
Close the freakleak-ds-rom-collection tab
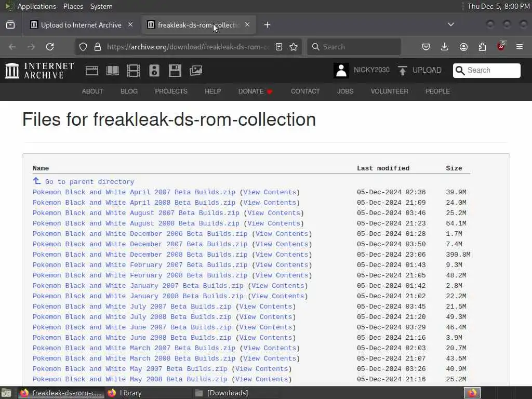pyautogui.click(x=247, y=24)
